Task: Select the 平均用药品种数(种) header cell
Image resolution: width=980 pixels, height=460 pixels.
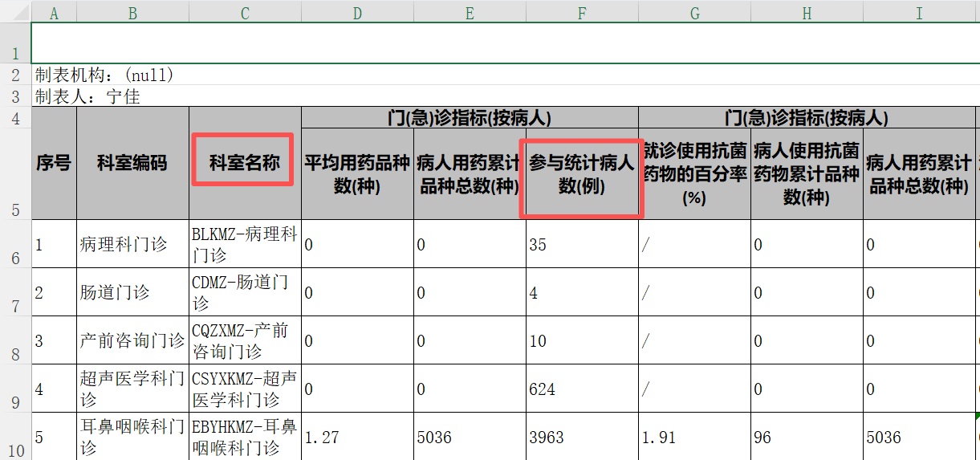Action: [357, 174]
